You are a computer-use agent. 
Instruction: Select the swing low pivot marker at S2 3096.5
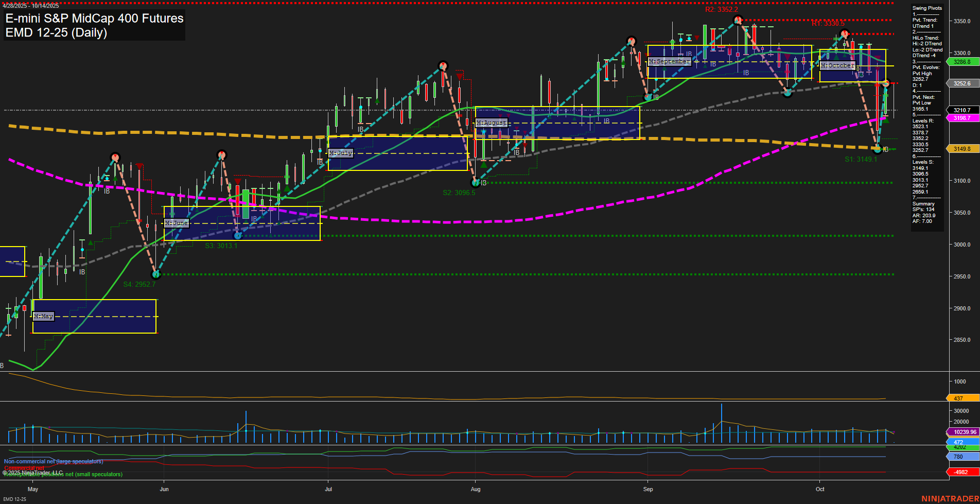click(475, 183)
